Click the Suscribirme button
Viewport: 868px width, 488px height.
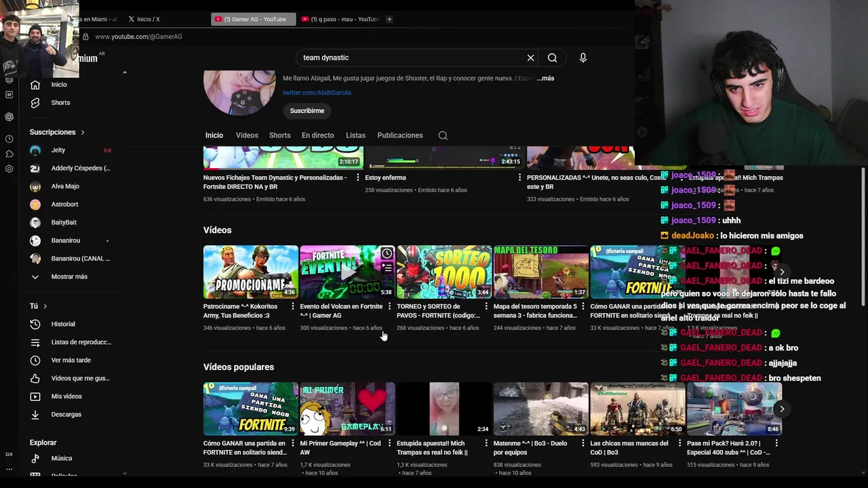pos(307,110)
